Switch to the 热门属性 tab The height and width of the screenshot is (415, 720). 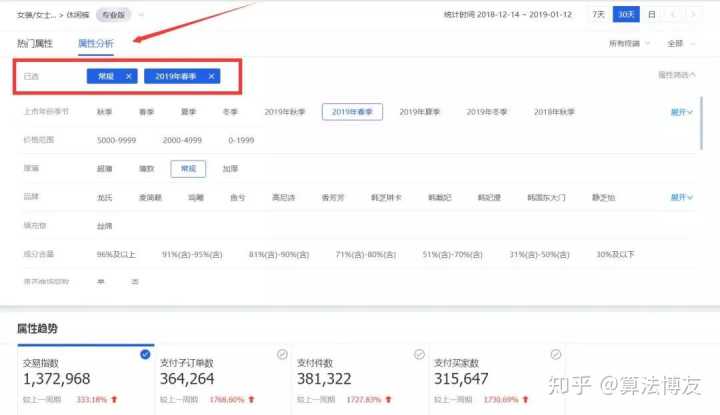[35, 43]
